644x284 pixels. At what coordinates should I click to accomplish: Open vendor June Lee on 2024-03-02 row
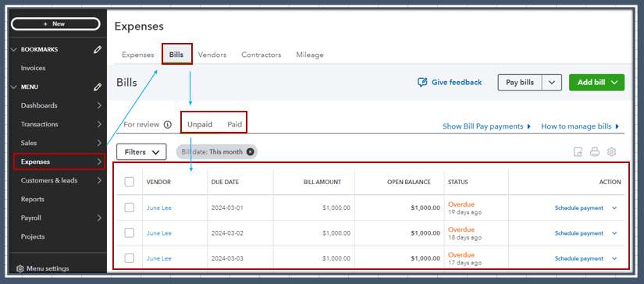[159, 233]
